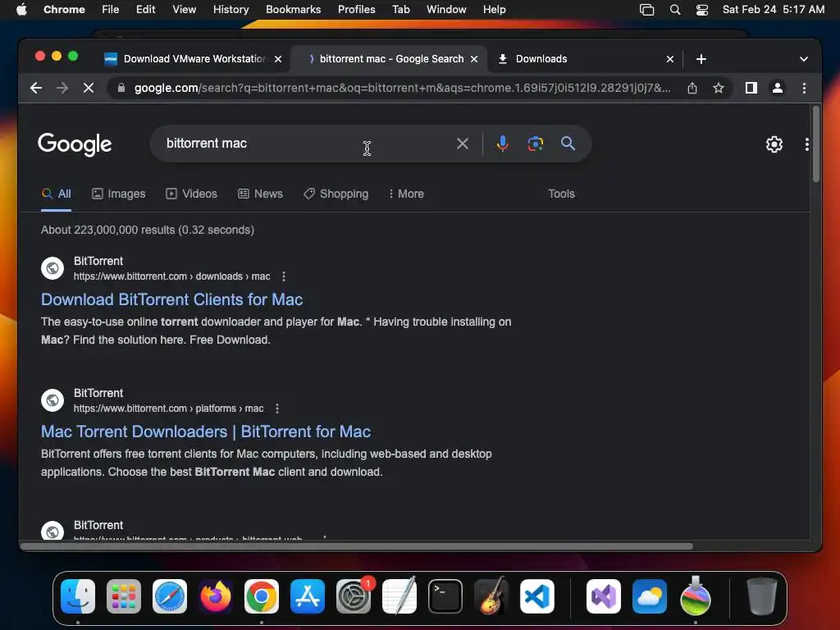Go to the Google homepage logo
Viewport: 840px width, 630px height.
(x=75, y=144)
